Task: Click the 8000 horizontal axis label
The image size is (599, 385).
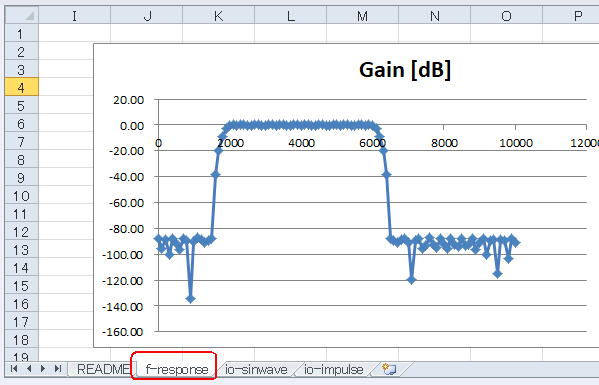Action: point(444,143)
